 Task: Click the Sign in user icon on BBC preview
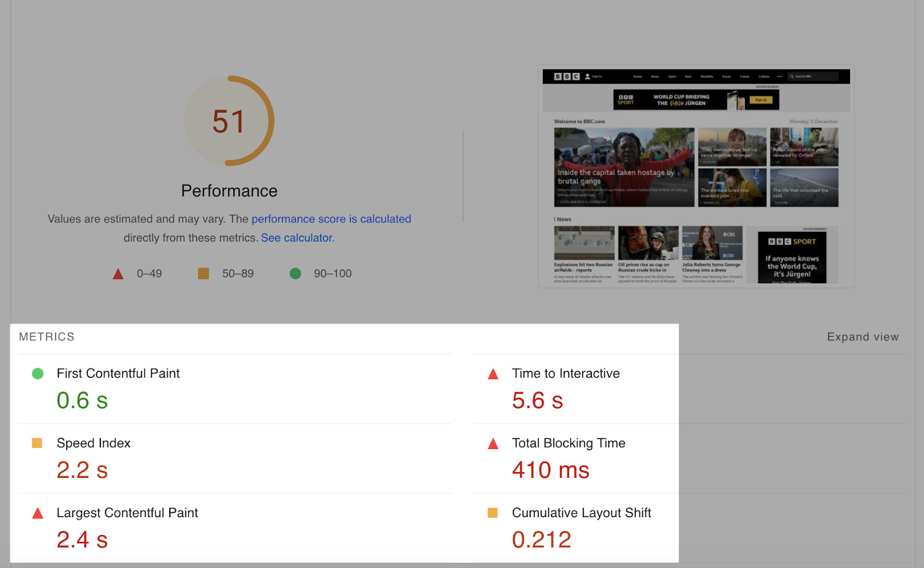click(587, 76)
